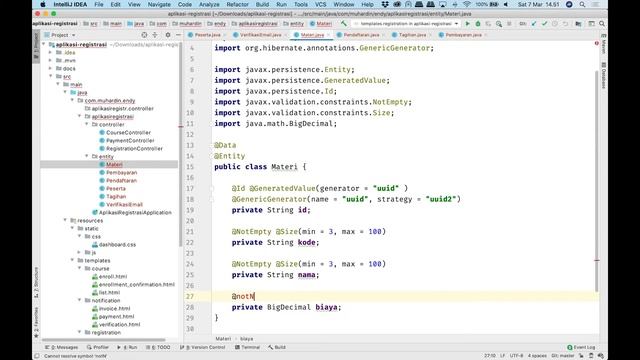Click the Revert undo arrow icon
Viewport: 640px width, 360px height.
[565, 24]
